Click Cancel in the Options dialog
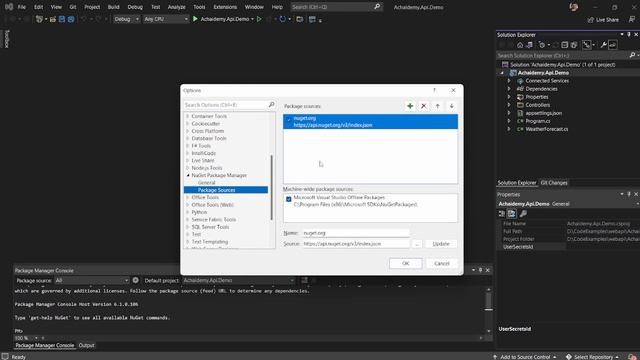The image size is (640, 360). (442, 264)
